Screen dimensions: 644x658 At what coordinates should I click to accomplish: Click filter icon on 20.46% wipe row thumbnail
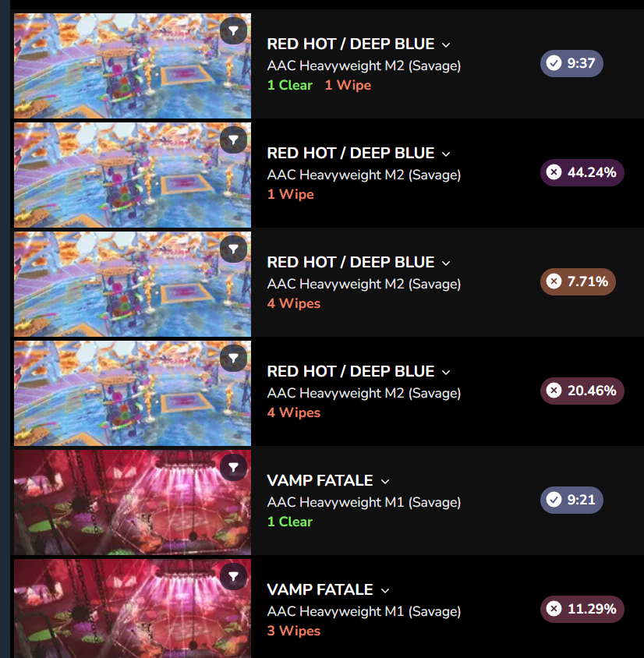[233, 358]
